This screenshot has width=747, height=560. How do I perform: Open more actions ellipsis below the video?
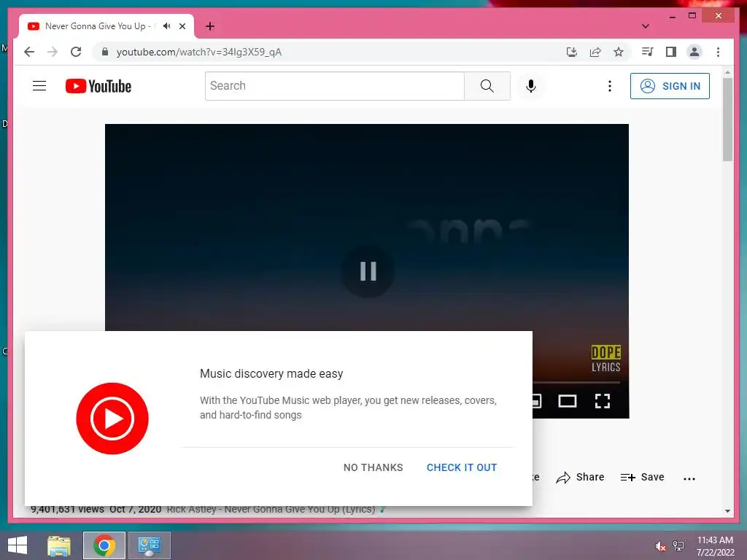click(x=689, y=478)
